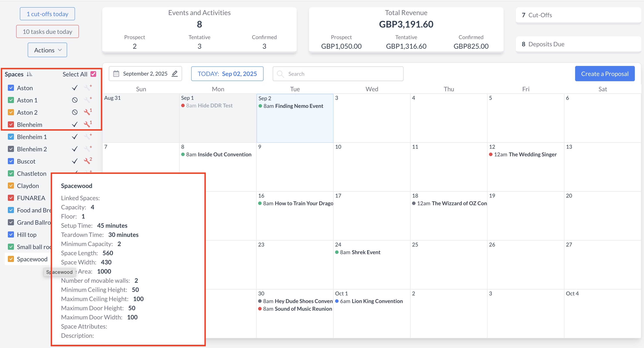The image size is (644, 348).
Task: Open the Deposits Due panel
Action: [578, 44]
